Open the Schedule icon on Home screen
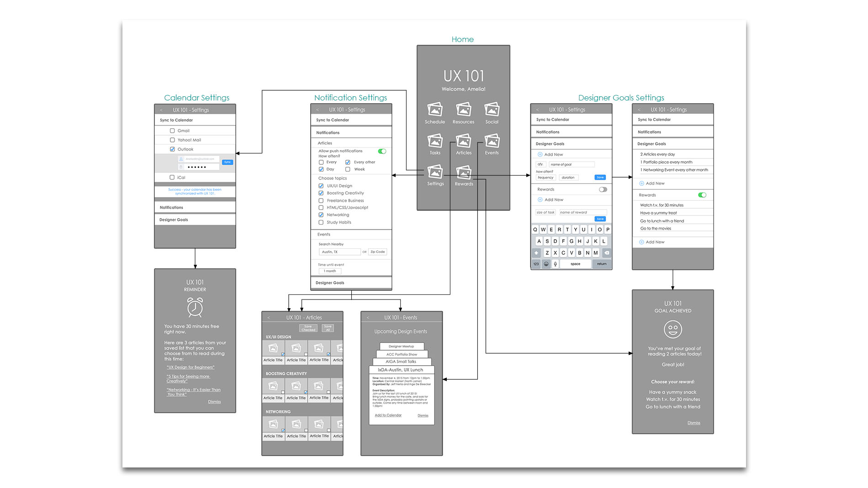Image resolution: width=868 pixels, height=488 pixels. (435, 110)
